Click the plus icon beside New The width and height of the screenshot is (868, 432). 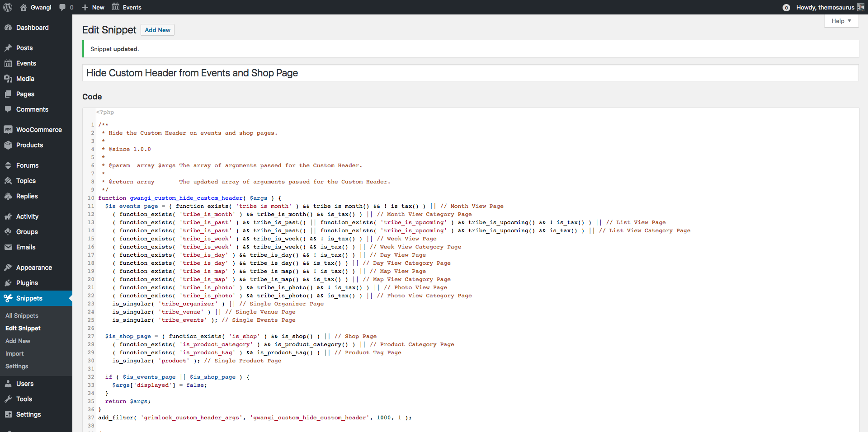[85, 8]
